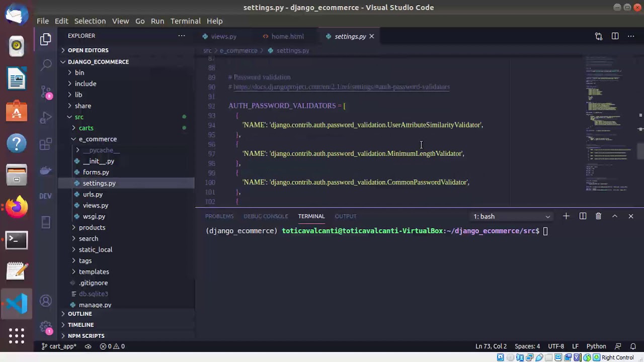
Task: Expand the OPEN EDITORS section
Action: coord(88,50)
